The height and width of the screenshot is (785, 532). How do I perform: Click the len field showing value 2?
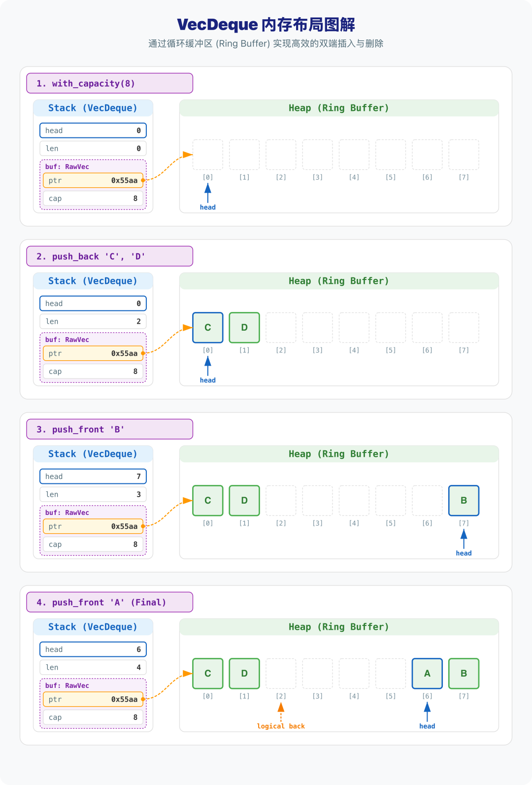click(93, 321)
